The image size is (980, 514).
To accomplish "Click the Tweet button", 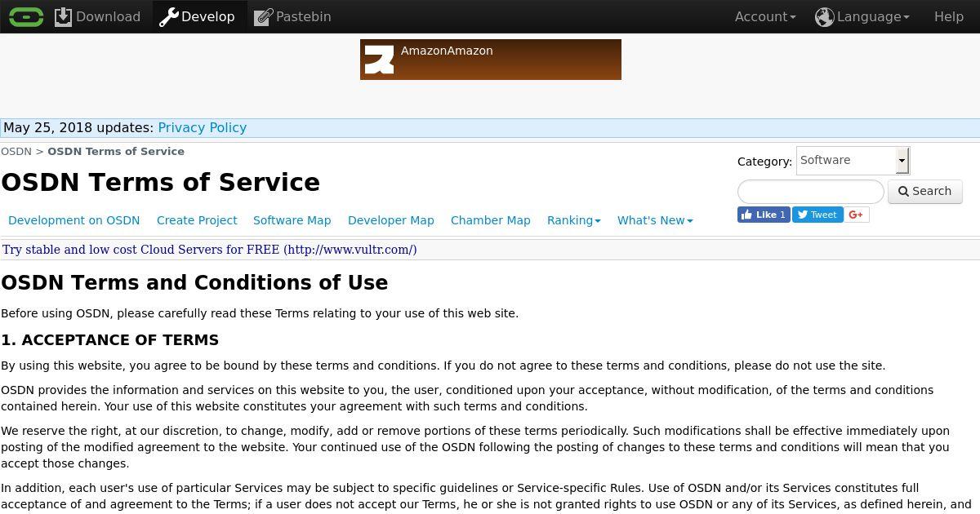I will pos(817,215).
